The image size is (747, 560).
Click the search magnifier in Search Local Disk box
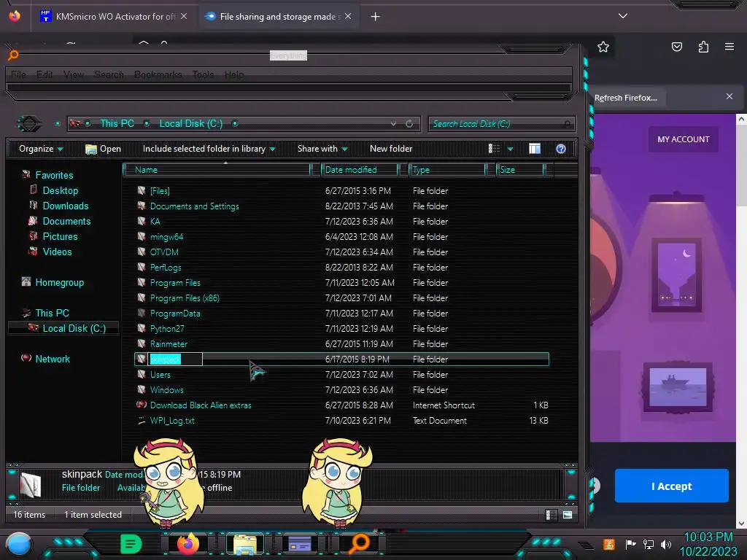(x=566, y=124)
